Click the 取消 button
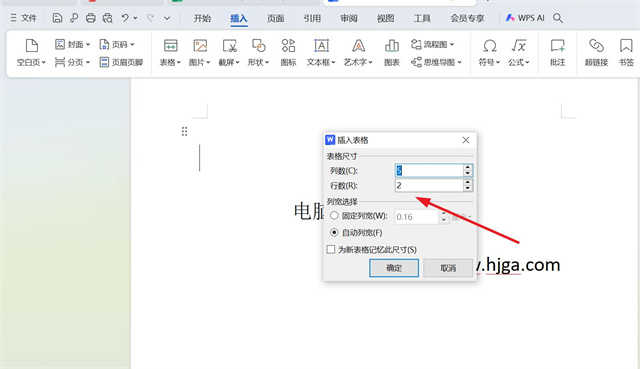Image resolution: width=640 pixels, height=369 pixels. (x=448, y=268)
